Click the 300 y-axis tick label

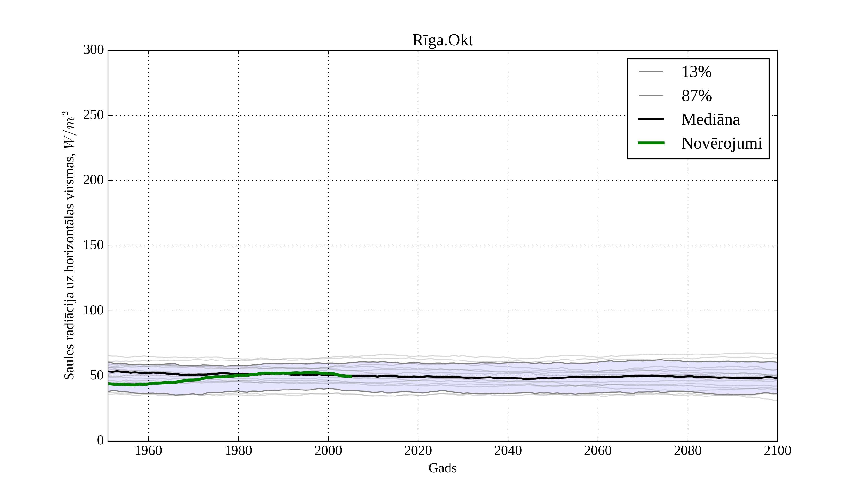coord(93,50)
